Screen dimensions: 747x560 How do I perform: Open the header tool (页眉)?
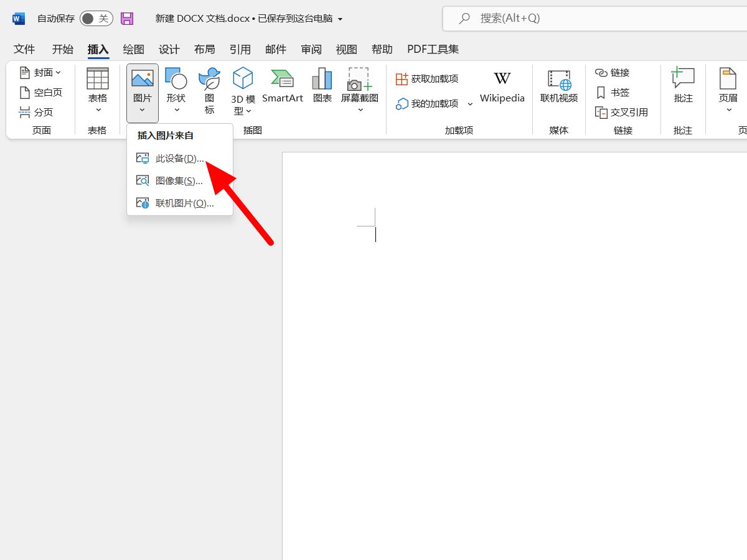(x=728, y=90)
